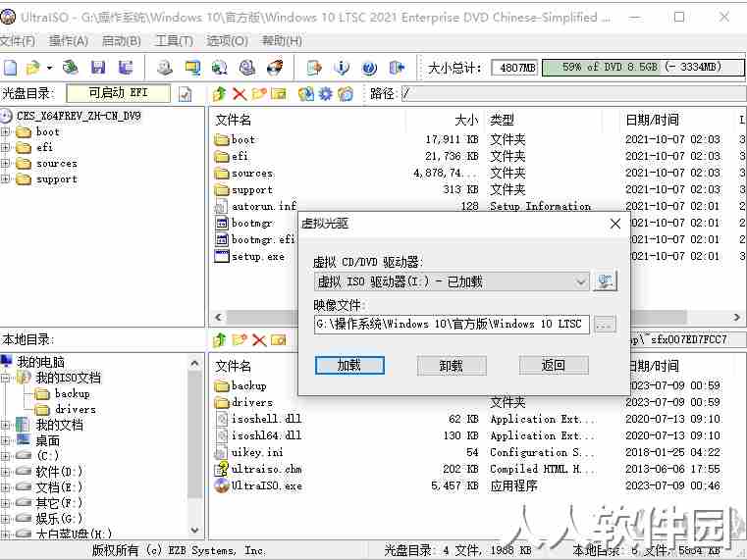Select 娱乐(G:) drive in local tree
747x560 pixels.
tap(59, 519)
